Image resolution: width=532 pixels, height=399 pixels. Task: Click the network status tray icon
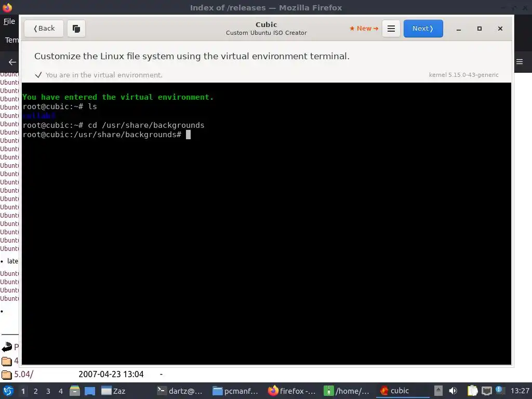coord(486,391)
